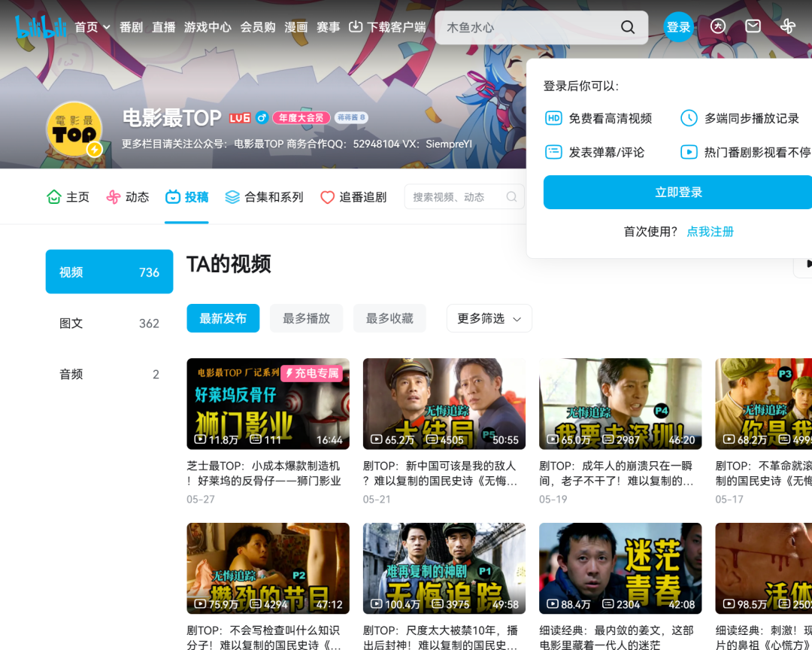Click the search icon in channel search field
Viewport: 812px width, 650px height.
click(512, 197)
